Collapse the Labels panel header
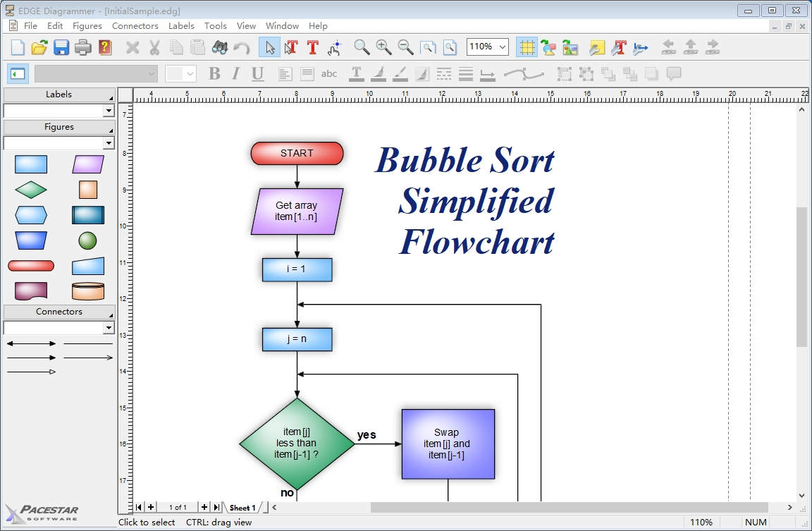812x531 pixels. [59, 94]
